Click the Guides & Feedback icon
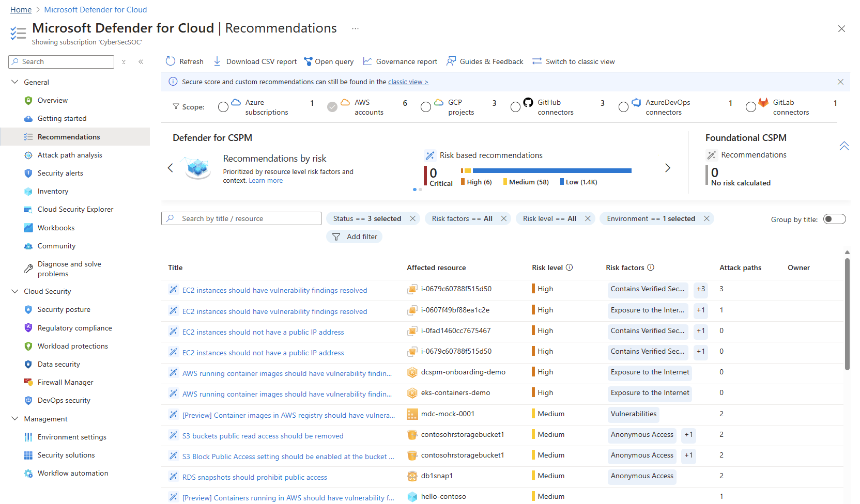The width and height of the screenshot is (860, 504). (x=451, y=61)
